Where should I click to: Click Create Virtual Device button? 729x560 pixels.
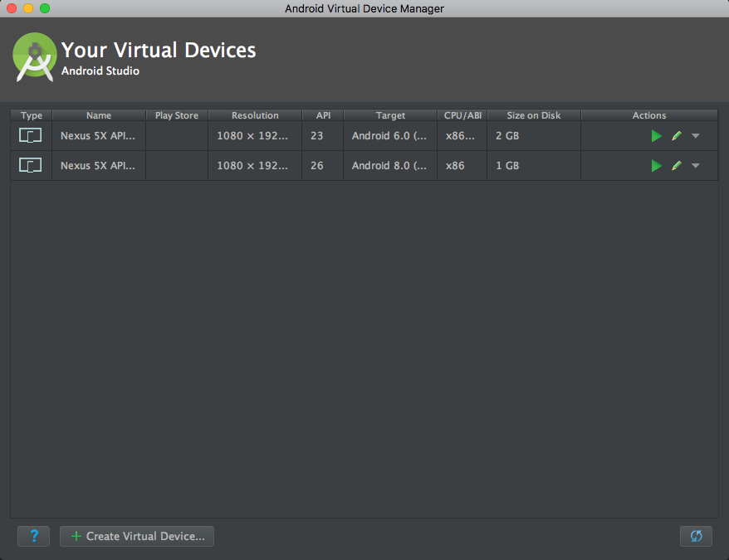(x=137, y=536)
